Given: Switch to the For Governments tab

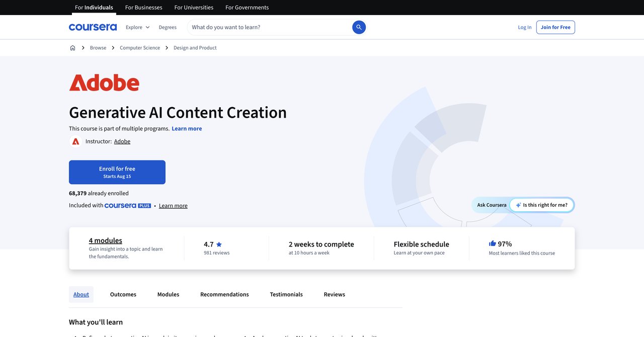Looking at the screenshot, I should click(x=247, y=8).
